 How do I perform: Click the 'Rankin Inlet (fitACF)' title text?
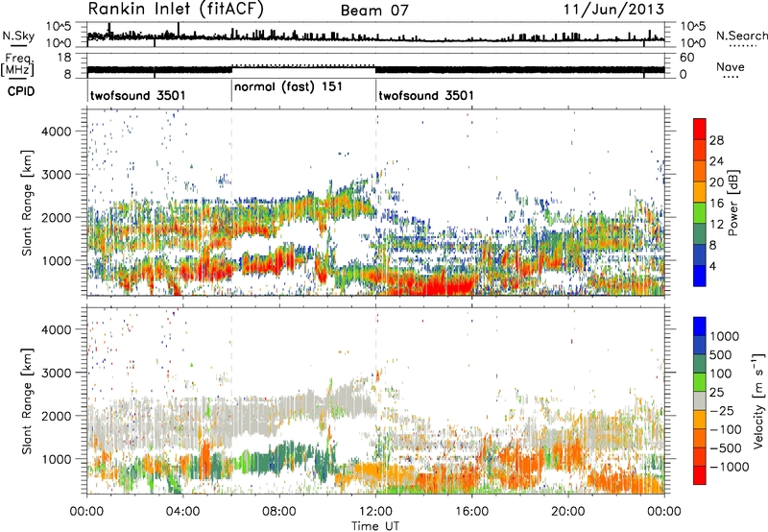[x=176, y=10]
